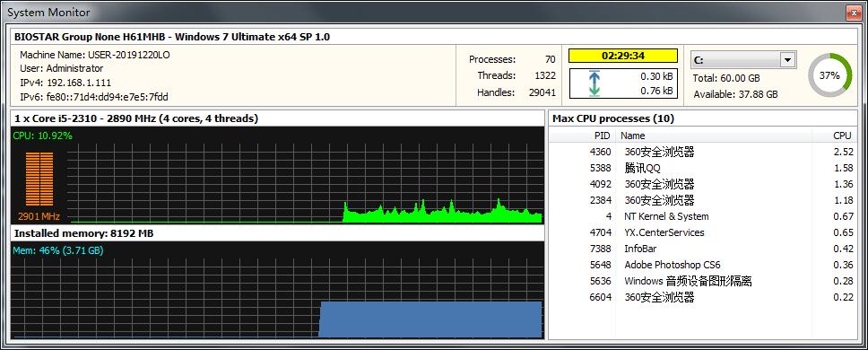The image size is (868, 350).
Task: Select 360安全浏览器 with PID 4360
Action: pos(702,152)
